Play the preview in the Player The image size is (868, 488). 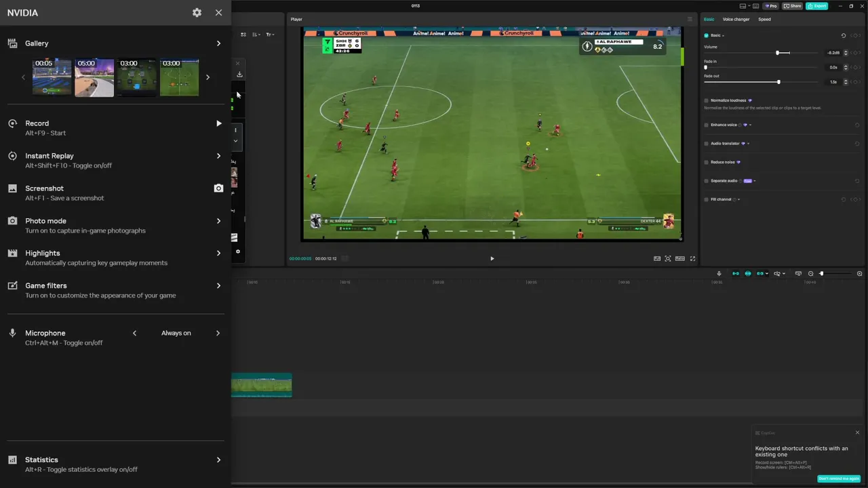pyautogui.click(x=492, y=258)
